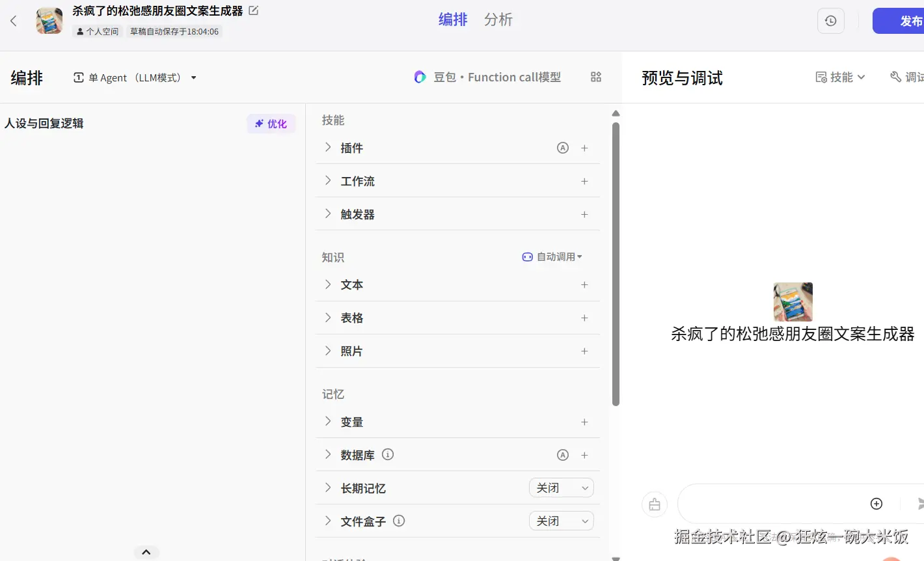Click the 发布 publish button
Screen dimensions: 924x561
(899, 21)
